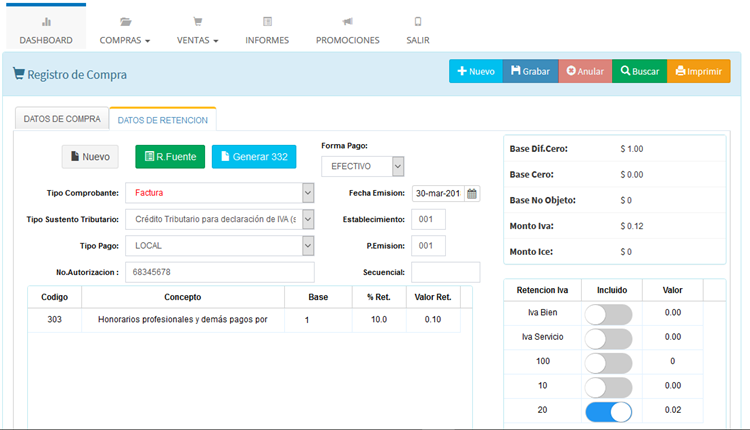The width and height of the screenshot is (750, 430).
Task: Select the Datos de Retencion tab
Action: pos(163,120)
